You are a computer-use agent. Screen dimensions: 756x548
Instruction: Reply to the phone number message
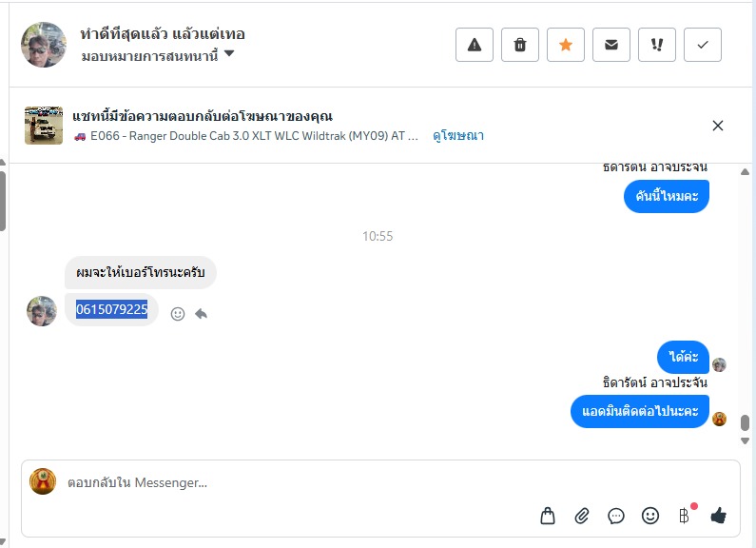click(x=202, y=313)
